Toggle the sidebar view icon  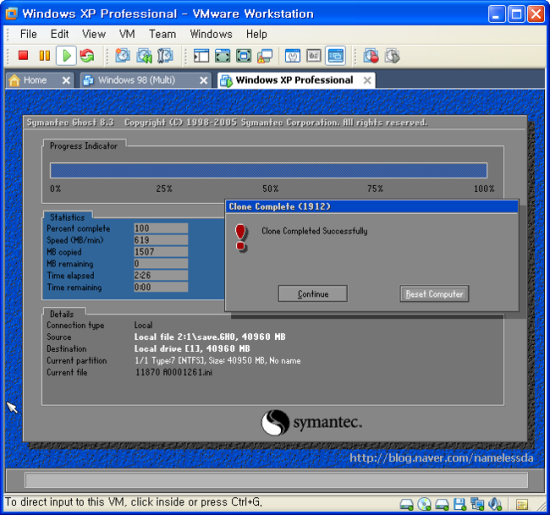tap(201, 56)
